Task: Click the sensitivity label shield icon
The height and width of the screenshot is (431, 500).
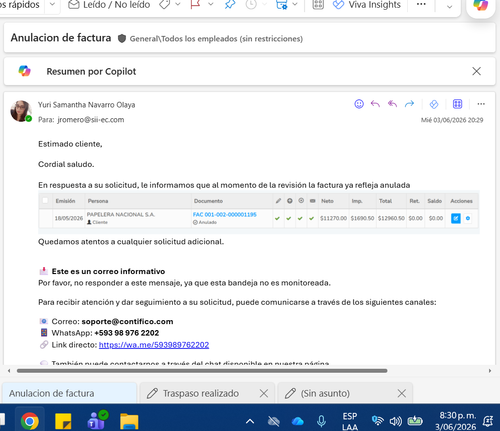Action: (x=122, y=39)
